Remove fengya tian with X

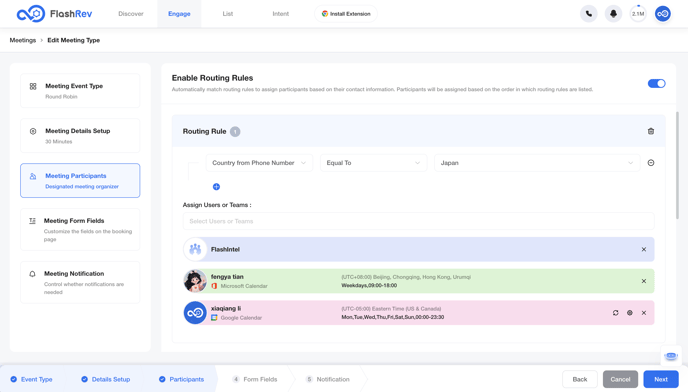[644, 281]
